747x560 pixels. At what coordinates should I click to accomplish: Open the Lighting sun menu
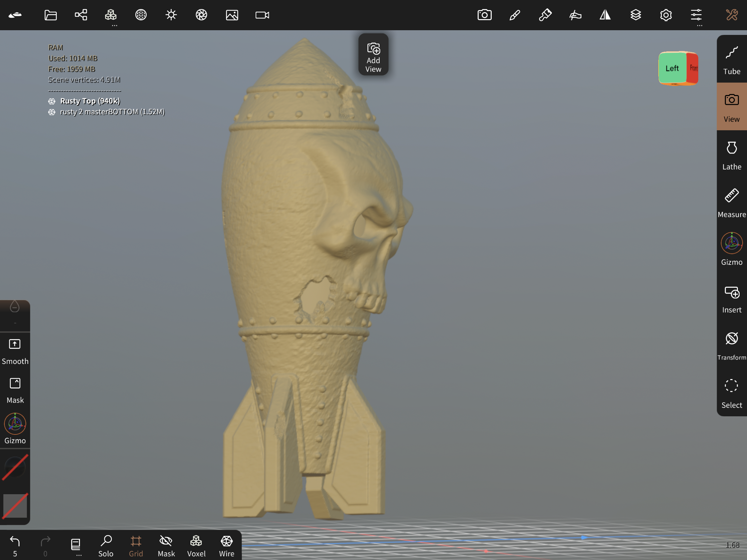pos(171,15)
